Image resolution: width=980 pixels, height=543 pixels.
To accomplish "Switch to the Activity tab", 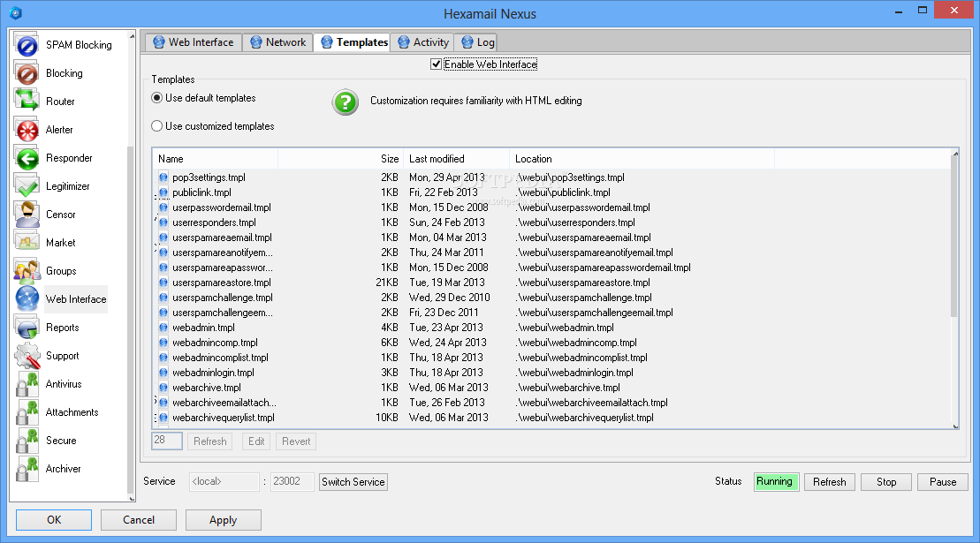I will click(422, 42).
